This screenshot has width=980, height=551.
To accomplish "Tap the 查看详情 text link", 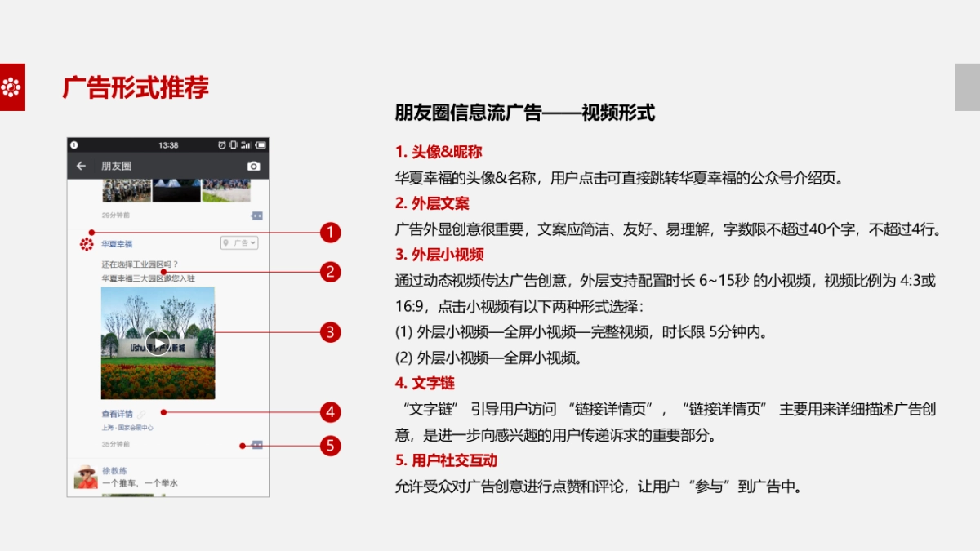I will 118,413.
